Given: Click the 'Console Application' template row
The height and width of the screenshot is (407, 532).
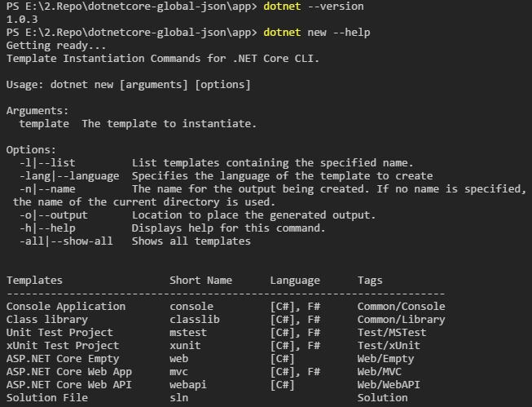Looking at the screenshot, I should click(66, 307).
